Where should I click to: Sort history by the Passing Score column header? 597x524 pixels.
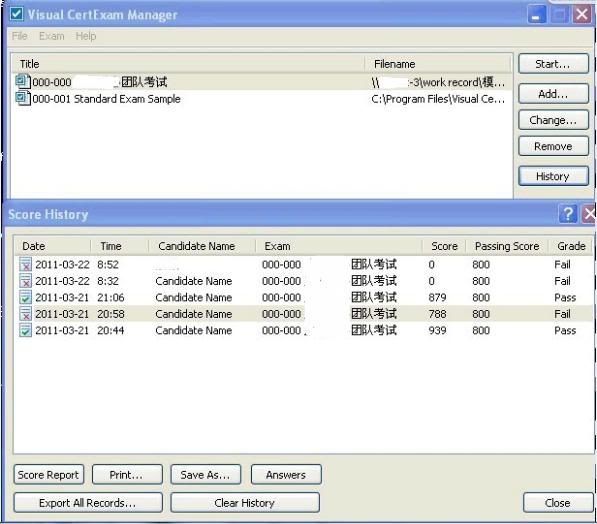click(x=507, y=246)
